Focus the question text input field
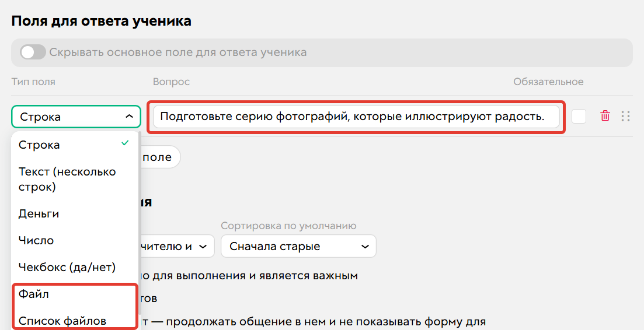Viewport: 644px width, 330px height. click(356, 117)
